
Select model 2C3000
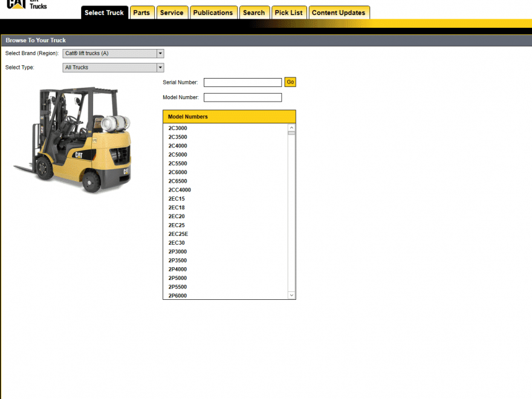coord(178,128)
